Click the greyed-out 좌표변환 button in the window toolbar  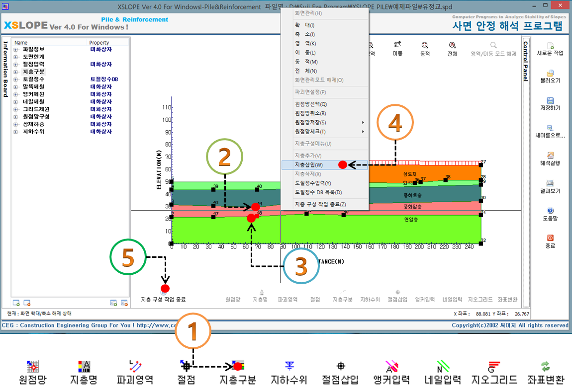pyautogui.click(x=507, y=300)
